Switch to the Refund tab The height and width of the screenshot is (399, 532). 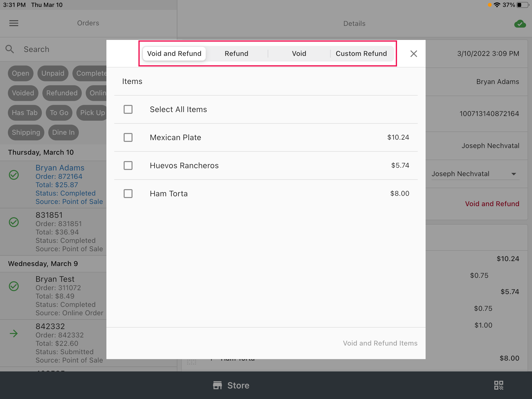point(236,53)
